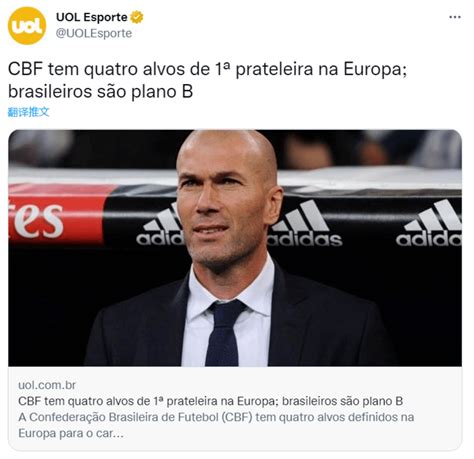Image resolution: width=474 pixels, height=459 pixels.
Task: Open the tweet headline starting with CBF tem quatro
Action: pos(207,80)
